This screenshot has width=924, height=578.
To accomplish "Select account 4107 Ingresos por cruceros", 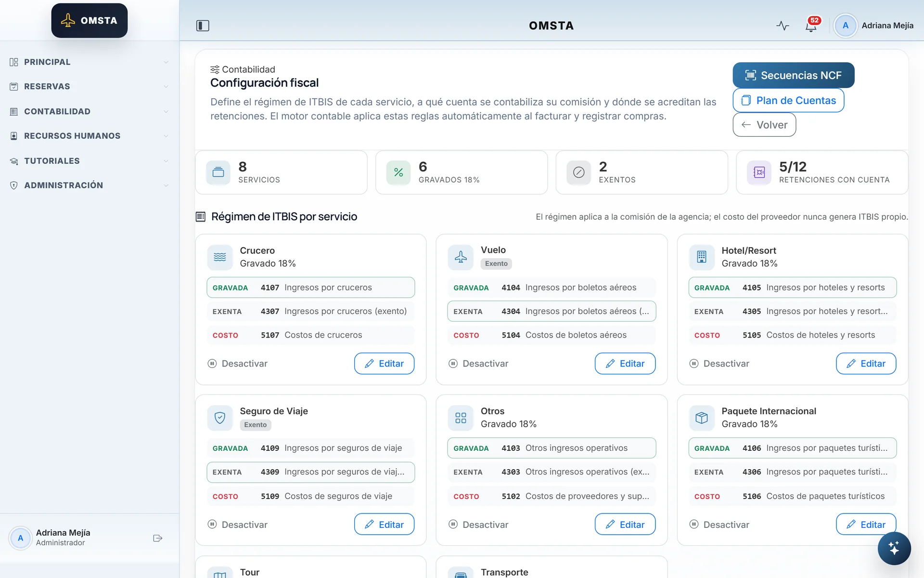I will tap(311, 288).
